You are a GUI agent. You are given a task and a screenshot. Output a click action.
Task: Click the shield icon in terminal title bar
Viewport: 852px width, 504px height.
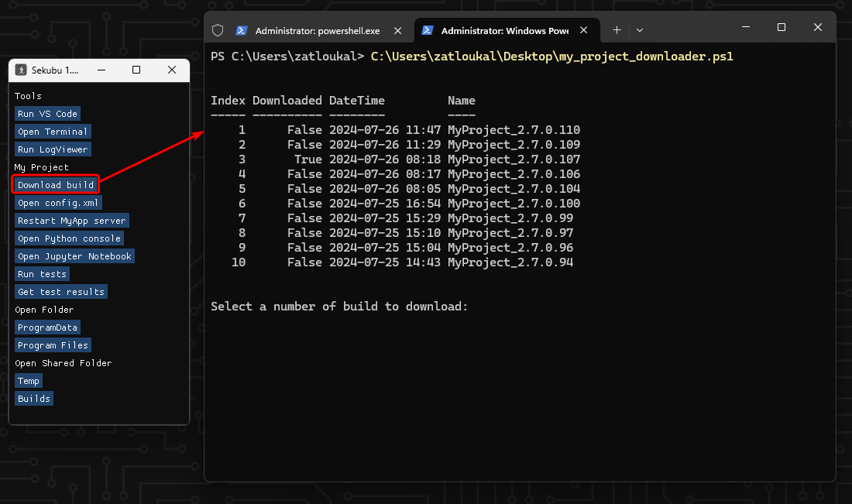tap(218, 30)
